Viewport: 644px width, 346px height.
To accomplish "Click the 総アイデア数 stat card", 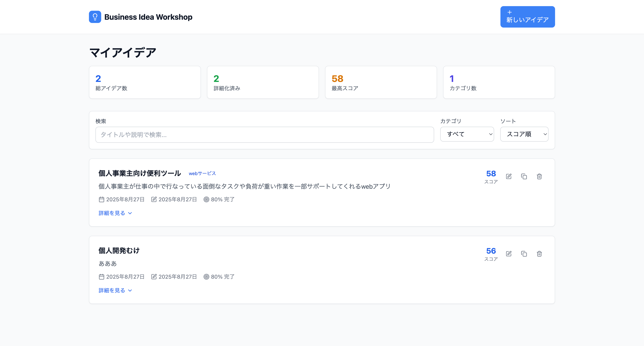I will pyautogui.click(x=145, y=82).
